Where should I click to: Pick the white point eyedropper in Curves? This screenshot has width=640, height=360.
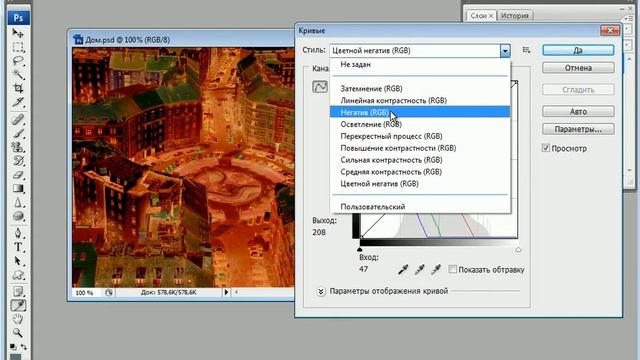[x=436, y=269]
